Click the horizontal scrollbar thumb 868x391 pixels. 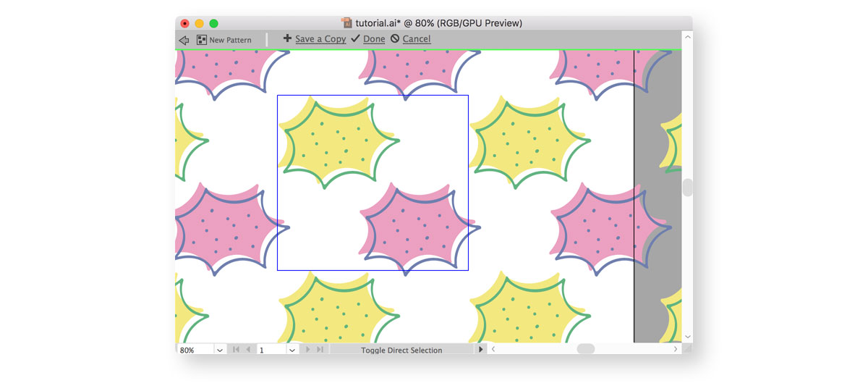click(585, 349)
